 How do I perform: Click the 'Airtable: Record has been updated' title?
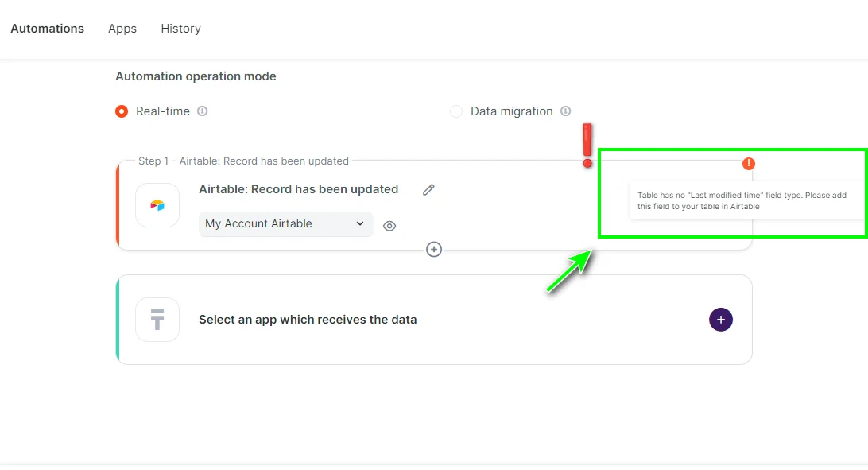click(x=298, y=189)
